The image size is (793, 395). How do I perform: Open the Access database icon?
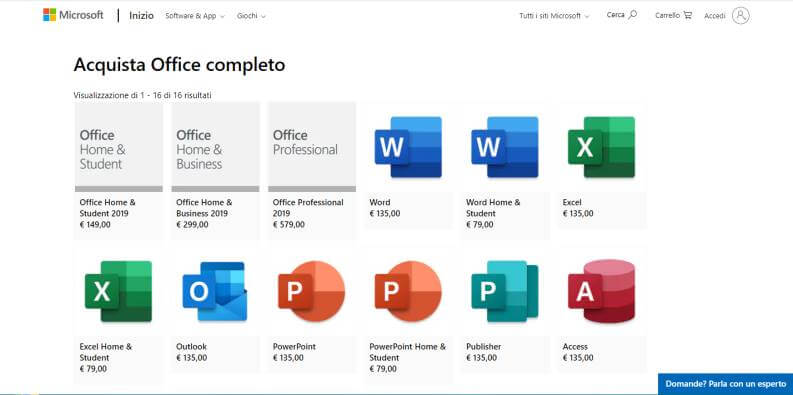(x=601, y=291)
